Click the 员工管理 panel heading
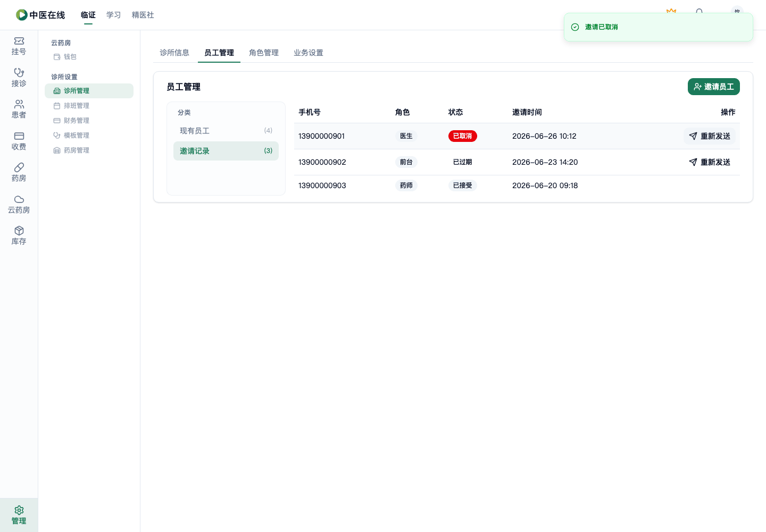The image size is (766, 532). 184,87
